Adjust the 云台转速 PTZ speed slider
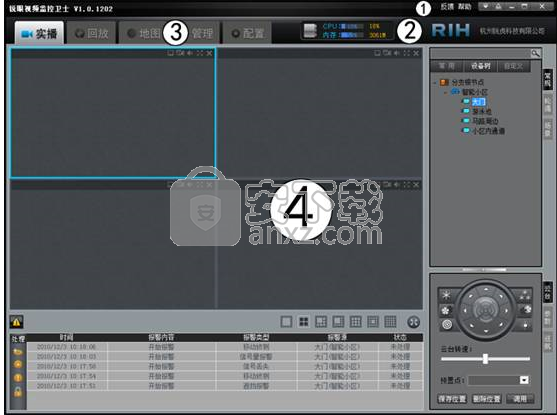Image resolution: width=557 pixels, height=415 pixels. [485, 359]
